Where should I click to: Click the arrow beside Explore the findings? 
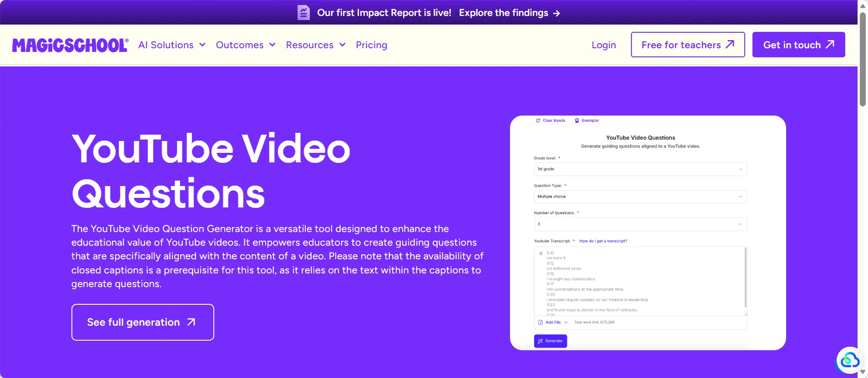(x=556, y=13)
